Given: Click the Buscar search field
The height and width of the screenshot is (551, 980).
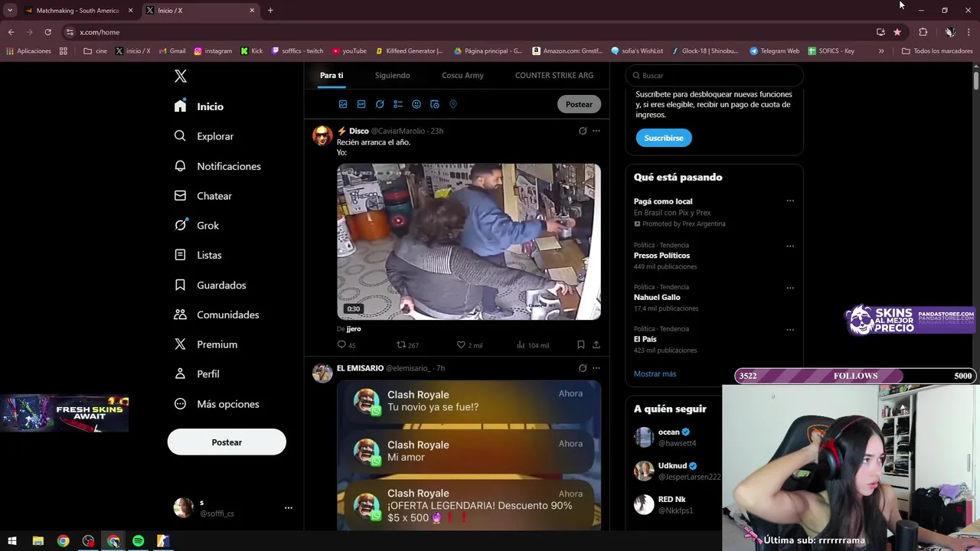Looking at the screenshot, I should pos(714,76).
